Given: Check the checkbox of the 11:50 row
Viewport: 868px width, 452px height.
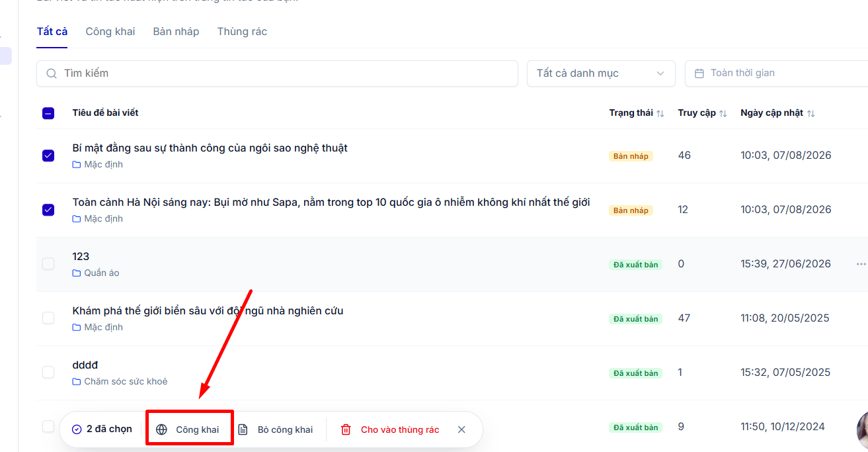Looking at the screenshot, I should click(x=48, y=426).
